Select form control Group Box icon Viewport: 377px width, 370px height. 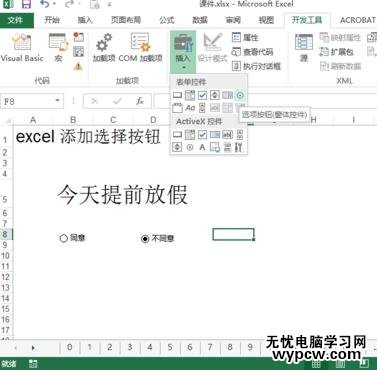tap(177, 108)
